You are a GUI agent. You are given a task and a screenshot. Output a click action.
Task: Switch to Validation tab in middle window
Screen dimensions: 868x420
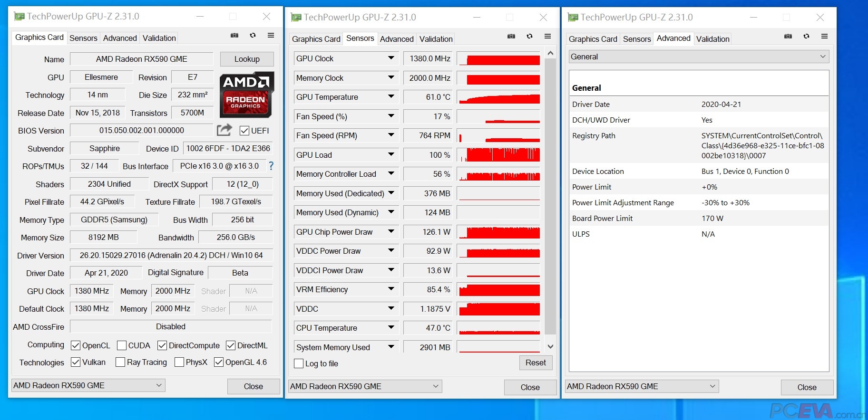click(436, 39)
